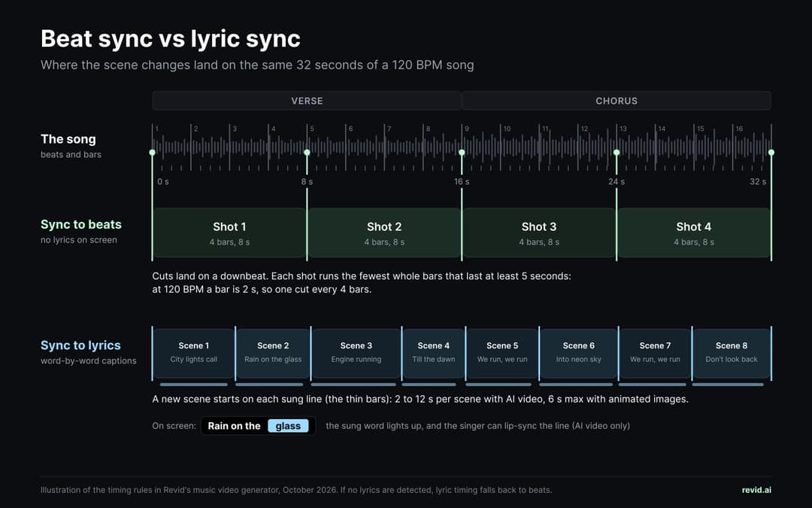Click the '24 s' time label
This screenshot has height=508, width=812.
[x=617, y=181]
